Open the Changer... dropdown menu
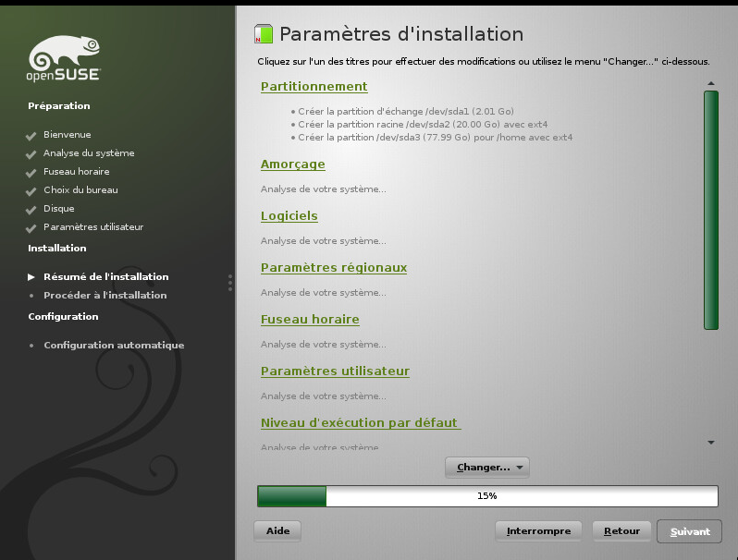This screenshot has height=560, width=738. pos(487,468)
